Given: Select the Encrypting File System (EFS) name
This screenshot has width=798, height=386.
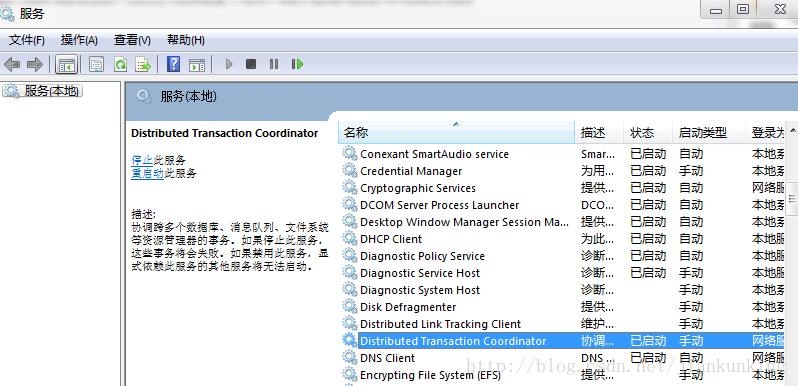Looking at the screenshot, I should tap(430, 375).
